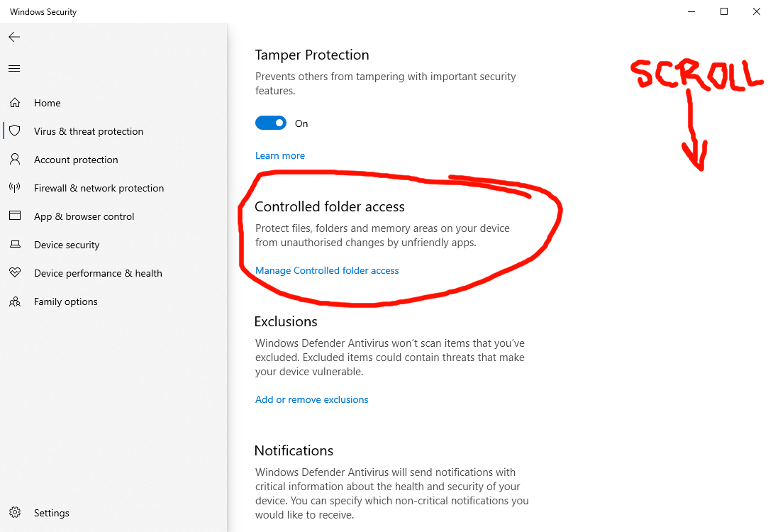Click the Windows Security window title
This screenshot has height=532, width=773.
click(43, 12)
